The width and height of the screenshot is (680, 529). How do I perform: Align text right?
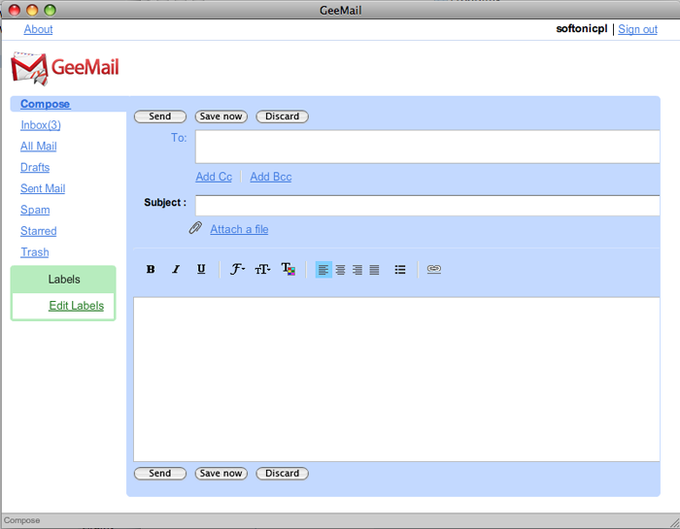(x=357, y=270)
